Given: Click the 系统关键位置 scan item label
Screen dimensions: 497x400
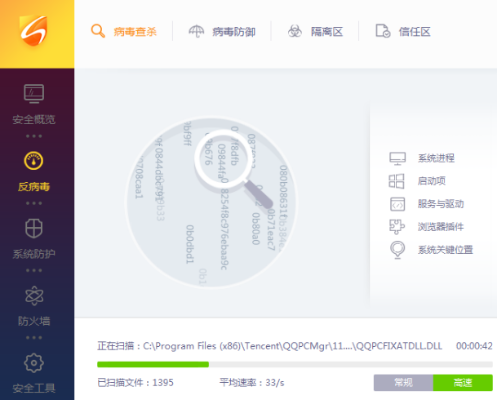Looking at the screenshot, I should (x=445, y=249).
